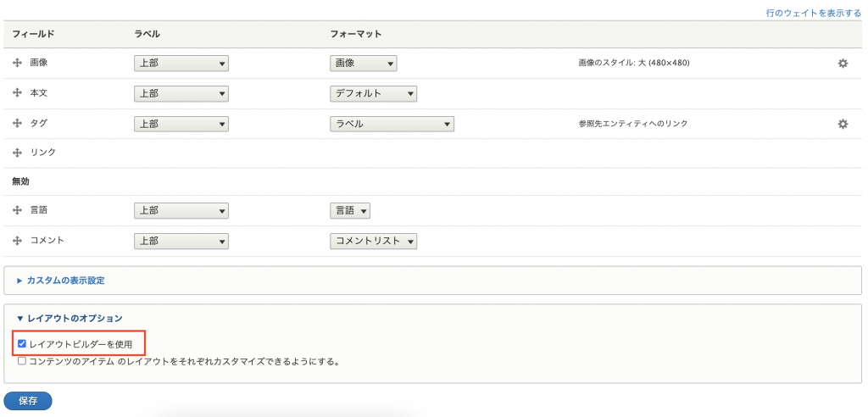Open the format dropdown for 本文
The image size is (868, 417).
(373, 93)
